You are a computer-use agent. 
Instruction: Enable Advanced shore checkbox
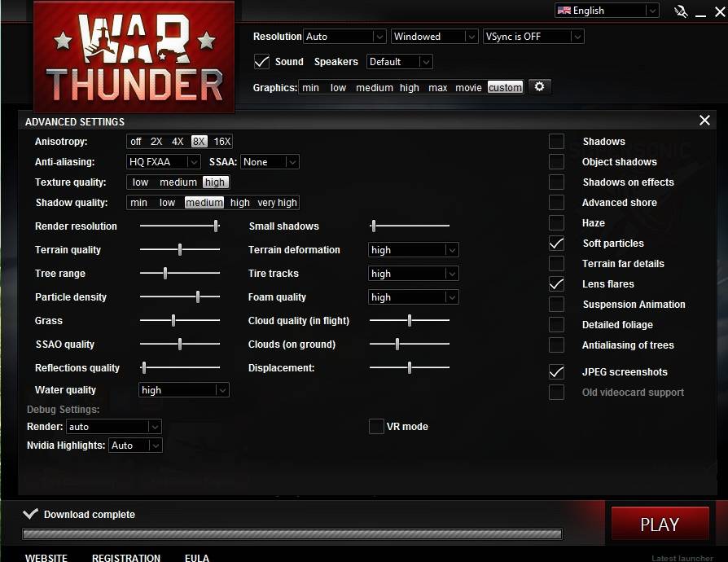(556, 203)
